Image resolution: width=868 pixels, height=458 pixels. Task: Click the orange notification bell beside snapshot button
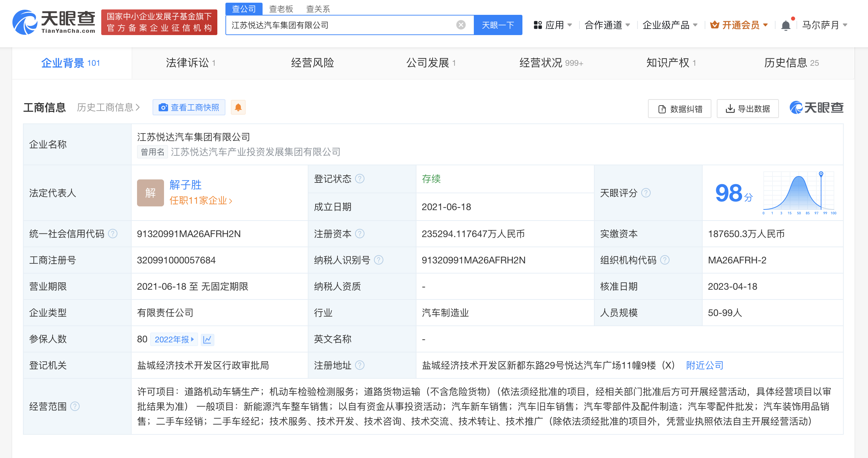tap(238, 107)
